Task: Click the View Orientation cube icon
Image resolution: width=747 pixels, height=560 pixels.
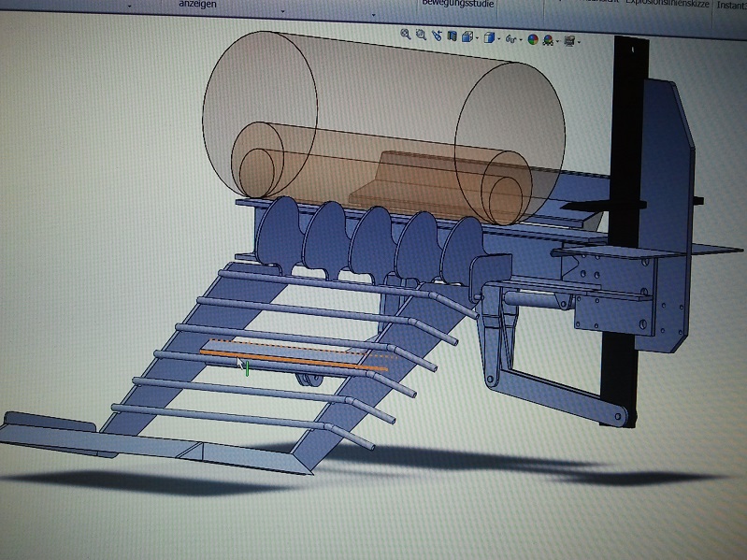Action: (467, 37)
